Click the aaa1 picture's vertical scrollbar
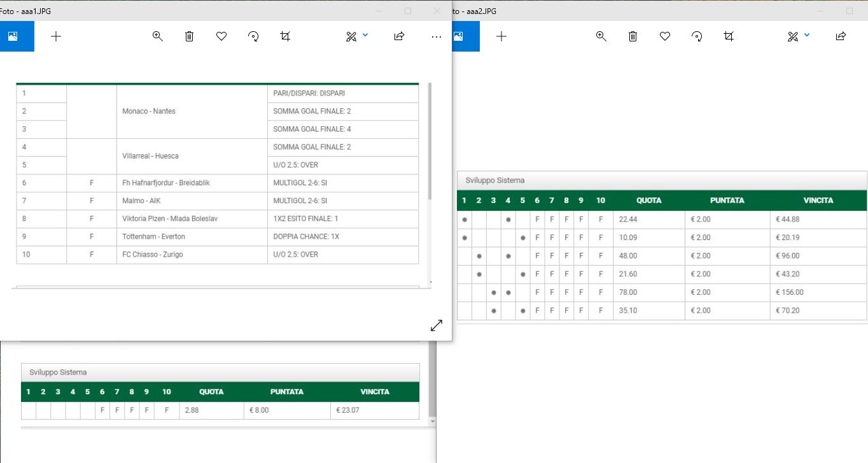Image resolution: width=868 pixels, height=463 pixels. click(430, 141)
